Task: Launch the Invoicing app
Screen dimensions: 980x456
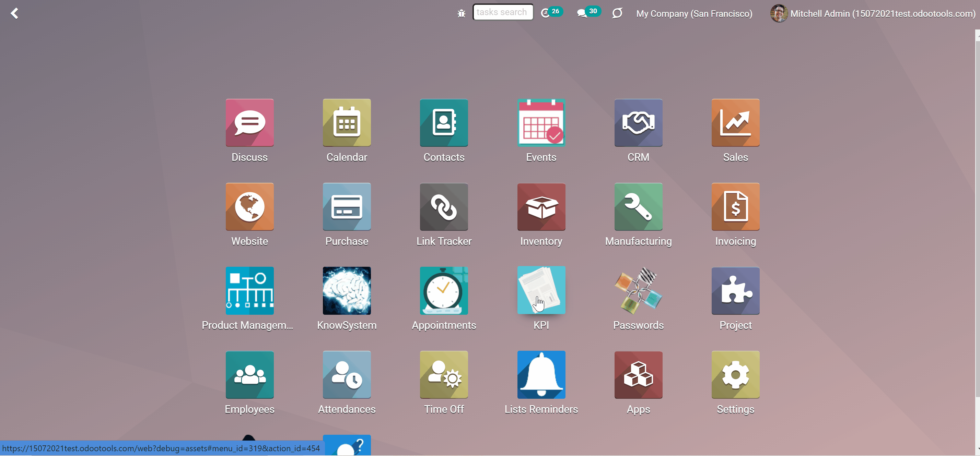Action: tap(735, 207)
